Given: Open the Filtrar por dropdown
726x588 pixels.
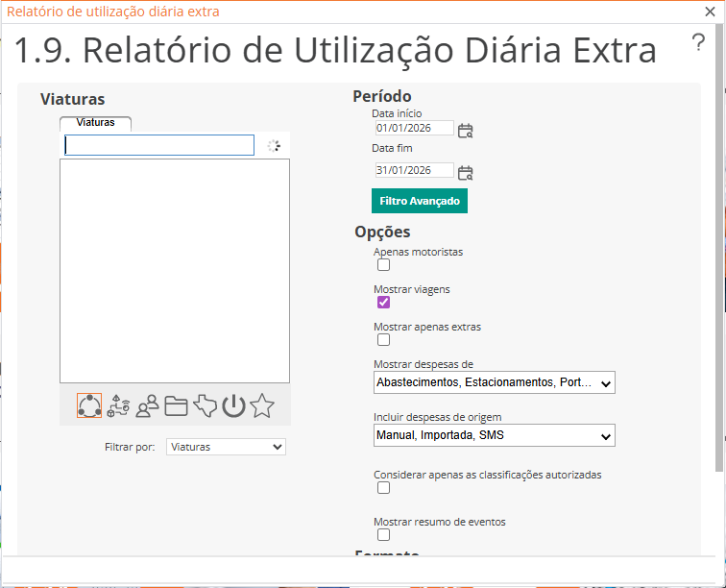Looking at the screenshot, I should pyautogui.click(x=226, y=447).
